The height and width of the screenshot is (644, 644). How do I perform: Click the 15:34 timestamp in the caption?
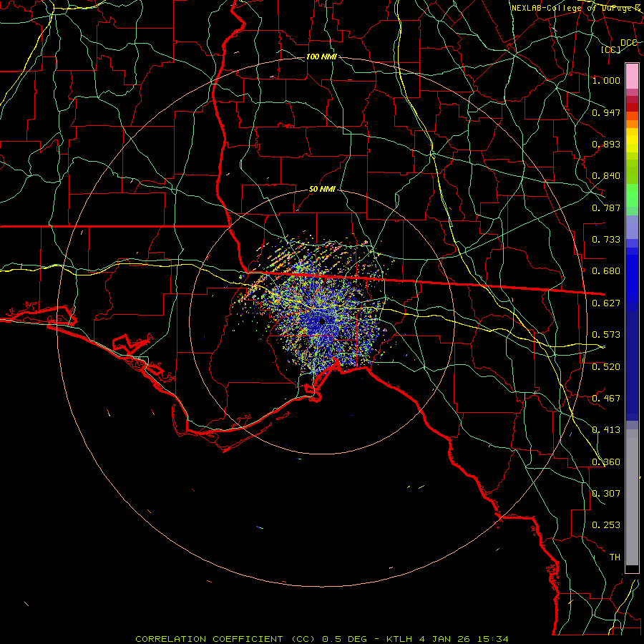pyautogui.click(x=493, y=639)
